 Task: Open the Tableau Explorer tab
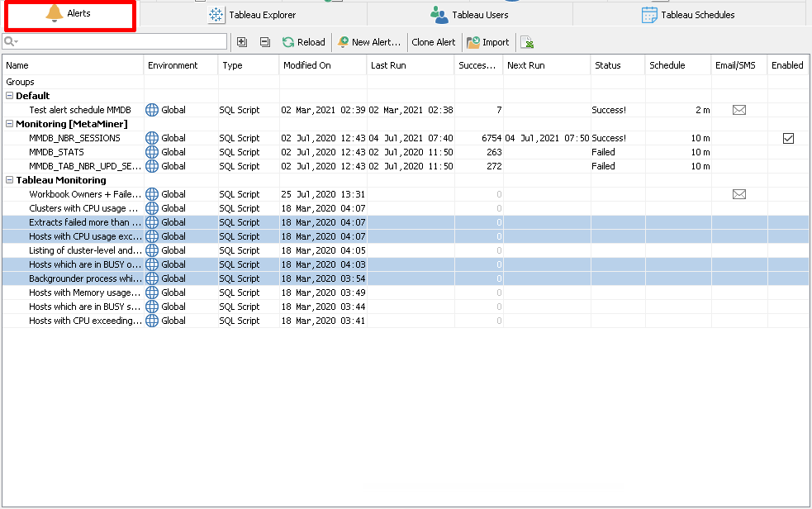pos(254,15)
